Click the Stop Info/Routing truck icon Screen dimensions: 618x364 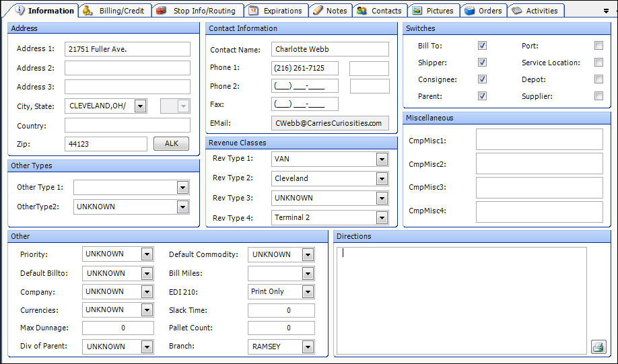pos(161,11)
